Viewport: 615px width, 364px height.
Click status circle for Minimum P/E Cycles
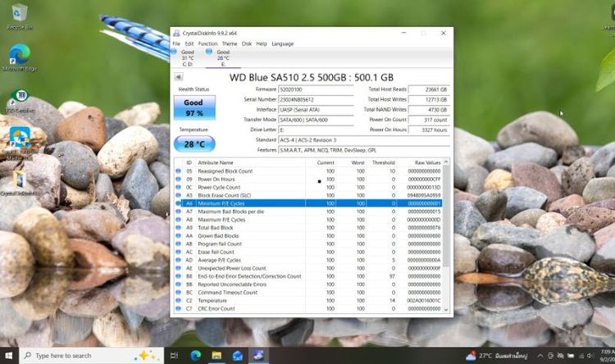click(x=178, y=203)
